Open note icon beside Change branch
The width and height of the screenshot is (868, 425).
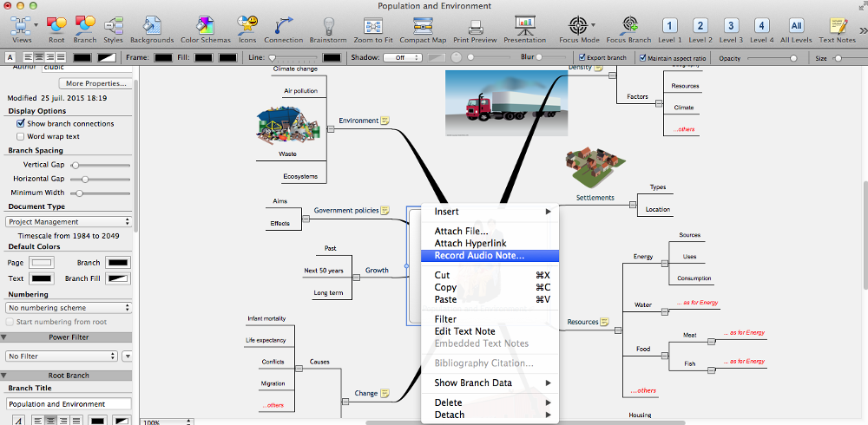[385, 394]
